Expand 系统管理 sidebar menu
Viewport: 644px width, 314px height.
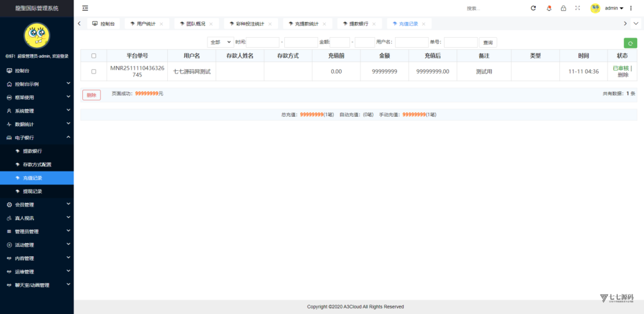click(x=37, y=111)
